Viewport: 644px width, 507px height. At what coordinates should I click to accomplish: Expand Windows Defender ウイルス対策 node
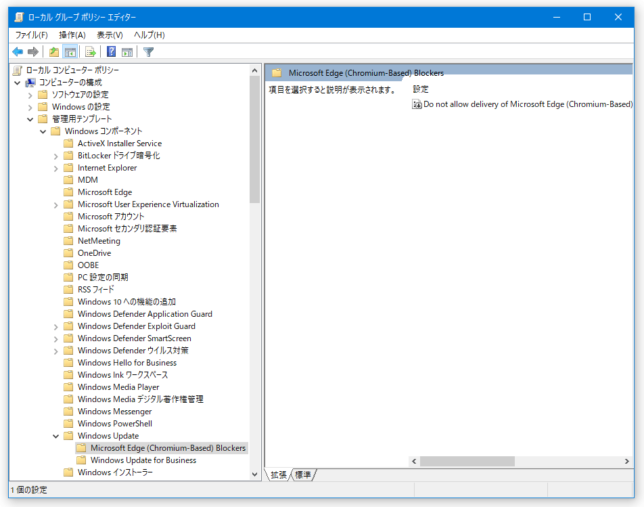[x=56, y=351]
